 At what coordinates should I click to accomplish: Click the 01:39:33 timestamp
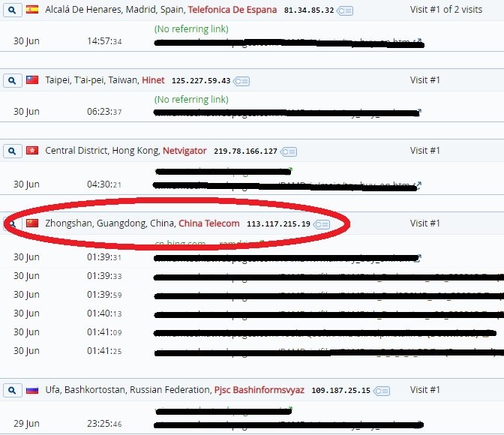pyautogui.click(x=104, y=276)
